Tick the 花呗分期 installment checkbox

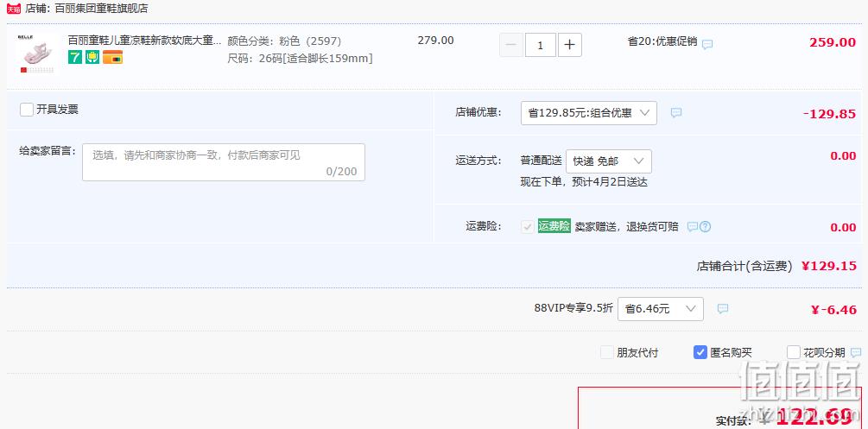click(793, 352)
